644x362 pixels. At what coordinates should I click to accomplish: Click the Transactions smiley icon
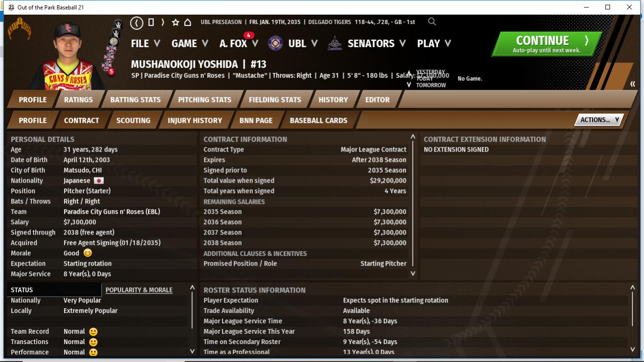tap(93, 342)
